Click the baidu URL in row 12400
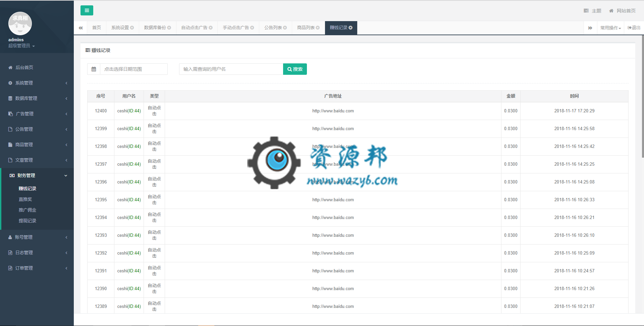644x326 pixels. click(333, 111)
